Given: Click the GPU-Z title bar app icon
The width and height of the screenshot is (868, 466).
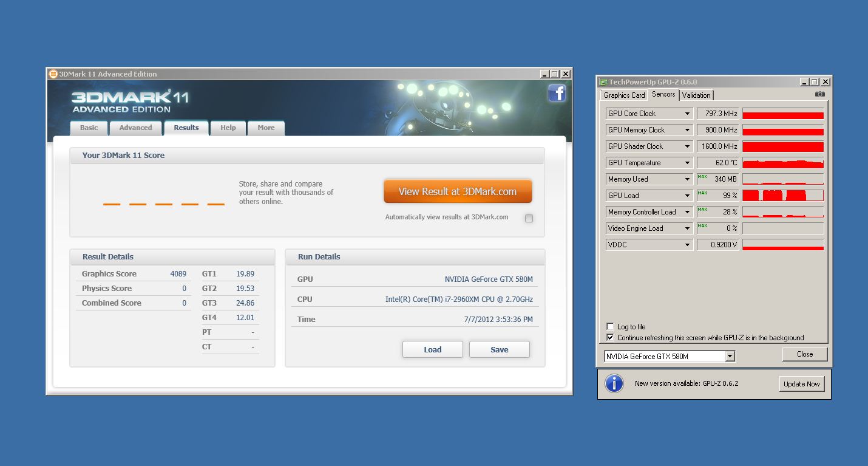Looking at the screenshot, I should click(603, 82).
